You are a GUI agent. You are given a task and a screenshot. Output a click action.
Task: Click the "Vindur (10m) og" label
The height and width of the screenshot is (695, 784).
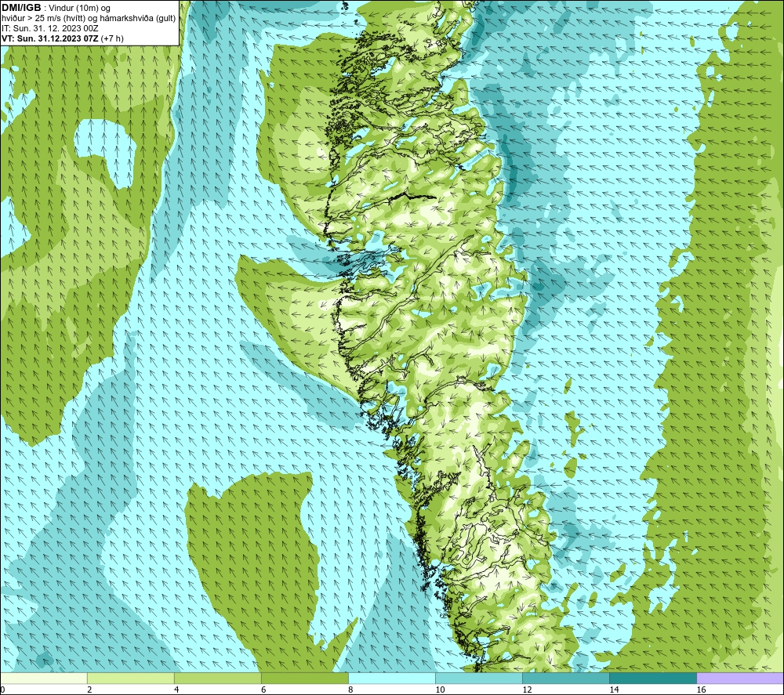[x=80, y=8]
